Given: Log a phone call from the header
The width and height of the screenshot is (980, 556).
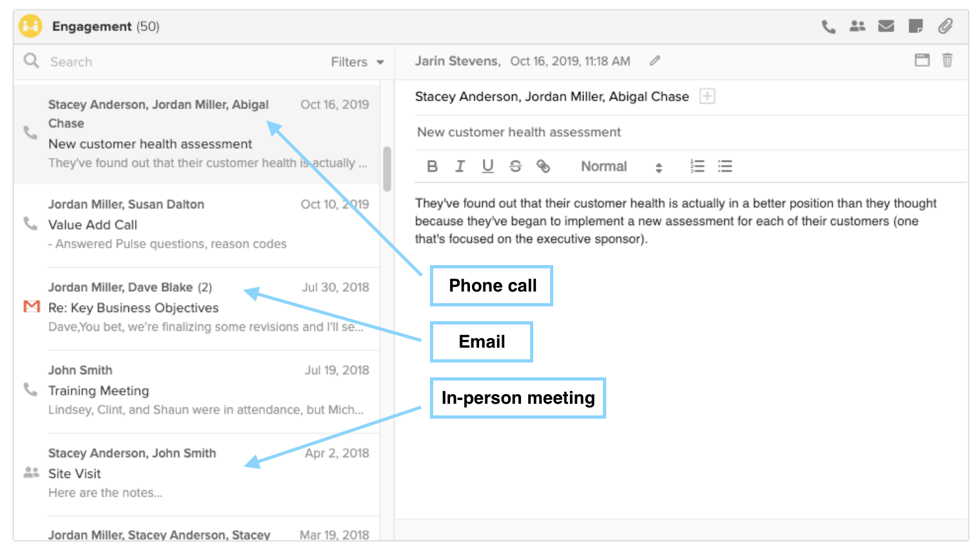Looking at the screenshot, I should tap(828, 26).
